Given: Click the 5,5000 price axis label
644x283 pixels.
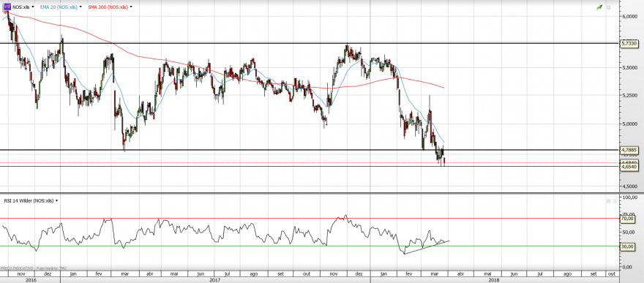Looking at the screenshot, I should [x=629, y=67].
